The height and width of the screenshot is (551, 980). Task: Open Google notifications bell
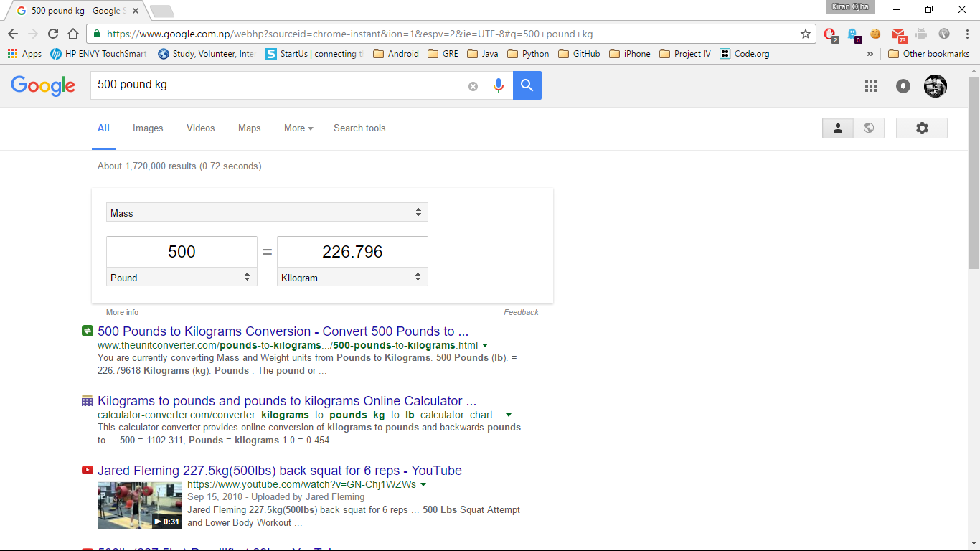903,86
